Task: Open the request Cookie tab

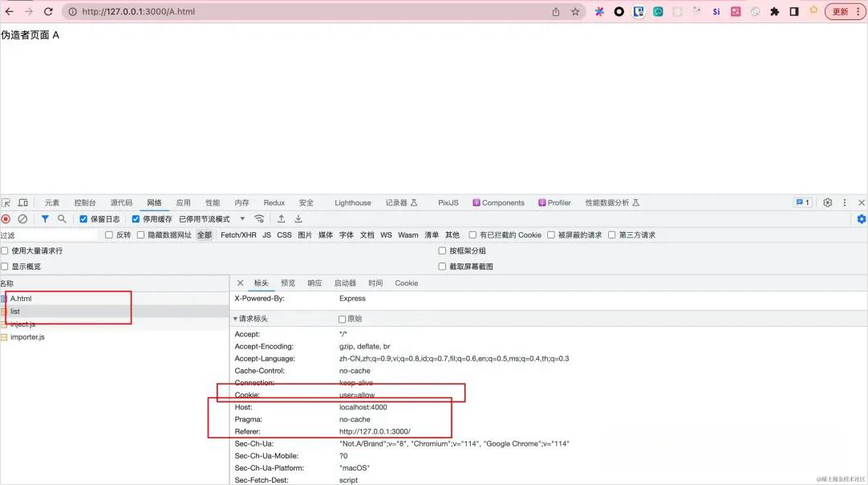Action: (x=406, y=283)
